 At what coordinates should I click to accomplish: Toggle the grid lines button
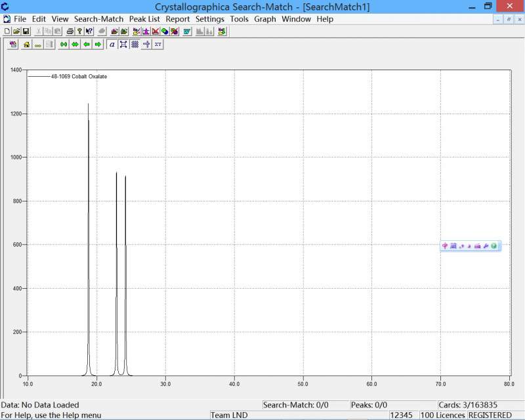point(135,44)
